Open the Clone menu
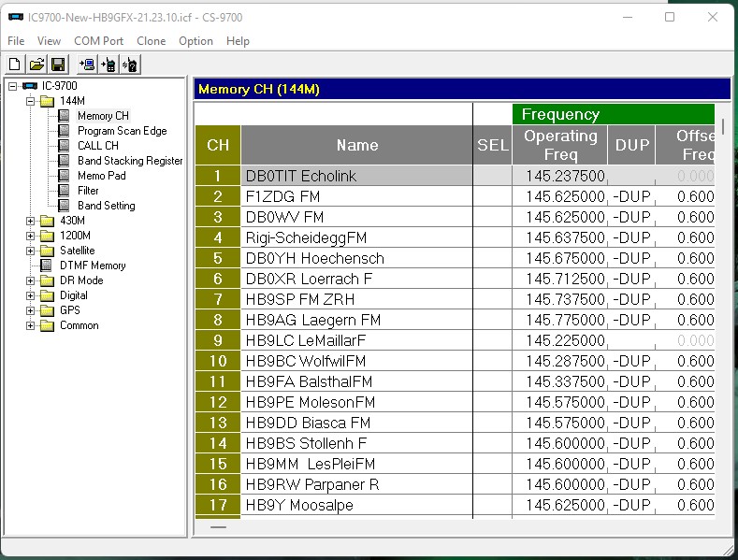738x560 pixels. pyautogui.click(x=152, y=41)
